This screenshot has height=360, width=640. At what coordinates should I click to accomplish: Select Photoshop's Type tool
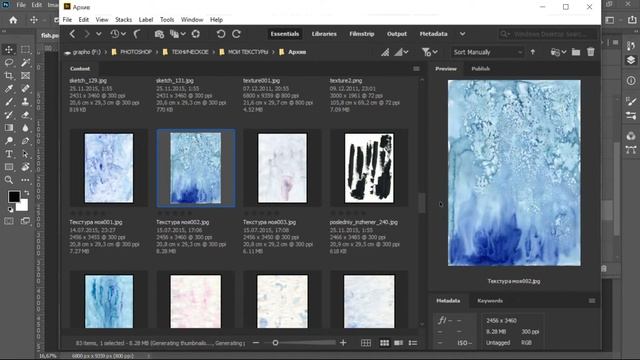tap(9, 154)
